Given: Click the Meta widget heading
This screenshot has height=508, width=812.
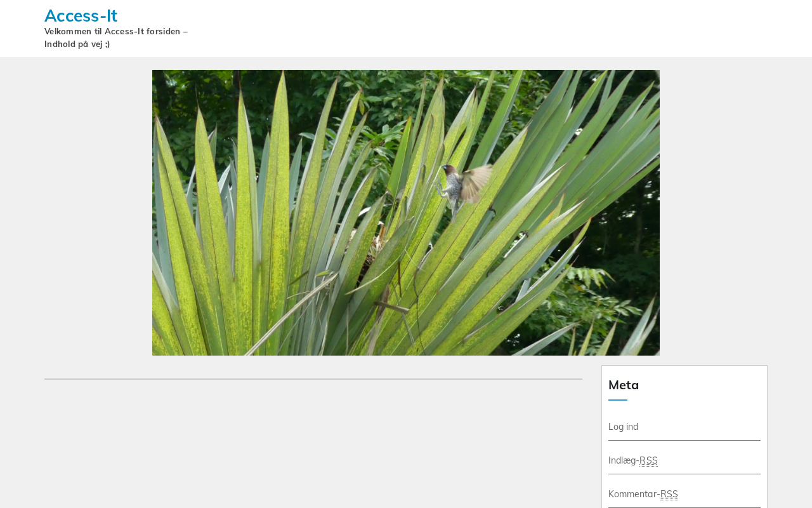Looking at the screenshot, I should click(x=624, y=385).
